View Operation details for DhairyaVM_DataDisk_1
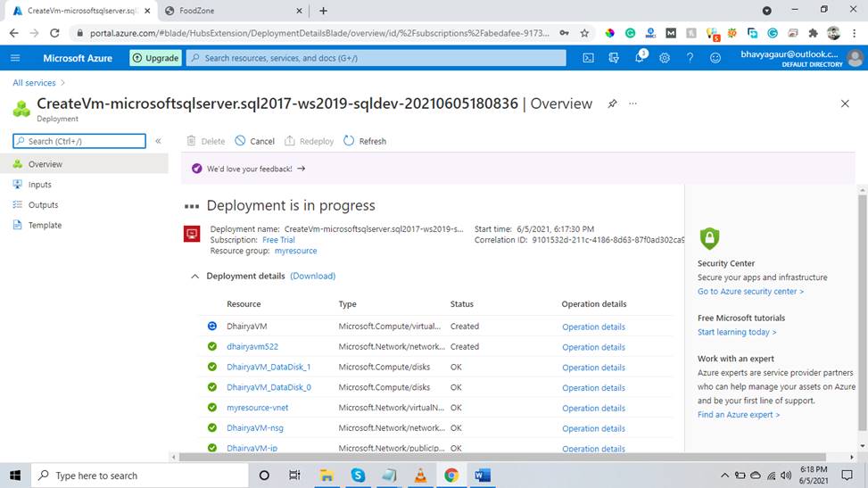Image resolution: width=868 pixels, height=488 pixels. [x=593, y=368]
